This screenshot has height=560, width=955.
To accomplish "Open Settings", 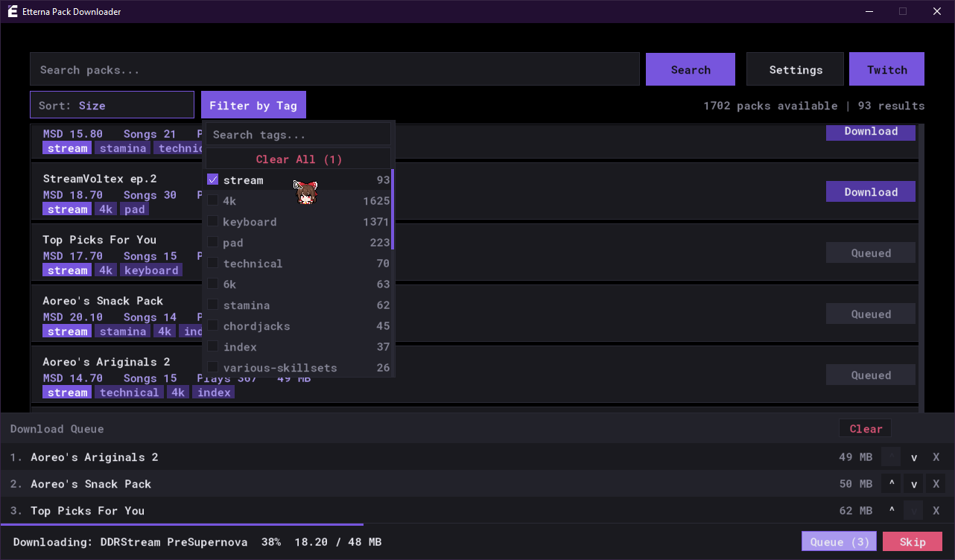I will pos(796,69).
